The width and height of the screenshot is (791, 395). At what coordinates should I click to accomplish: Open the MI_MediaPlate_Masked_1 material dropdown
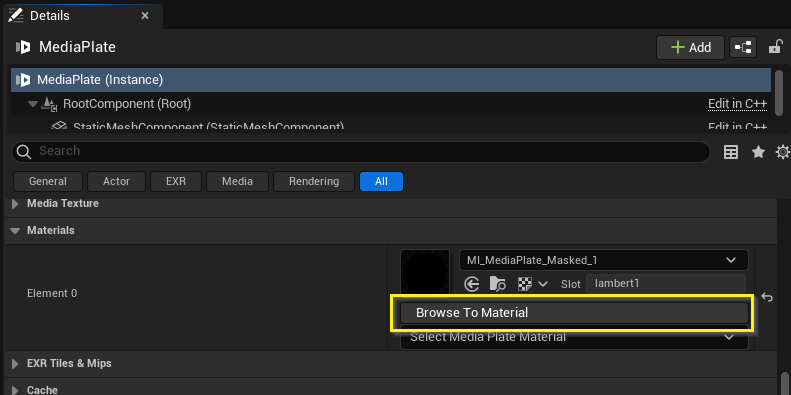tap(604, 260)
